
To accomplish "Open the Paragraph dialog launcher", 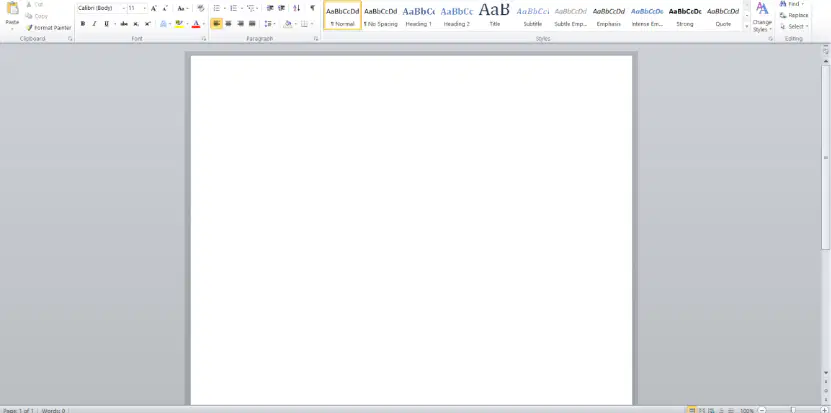I will coord(316,39).
